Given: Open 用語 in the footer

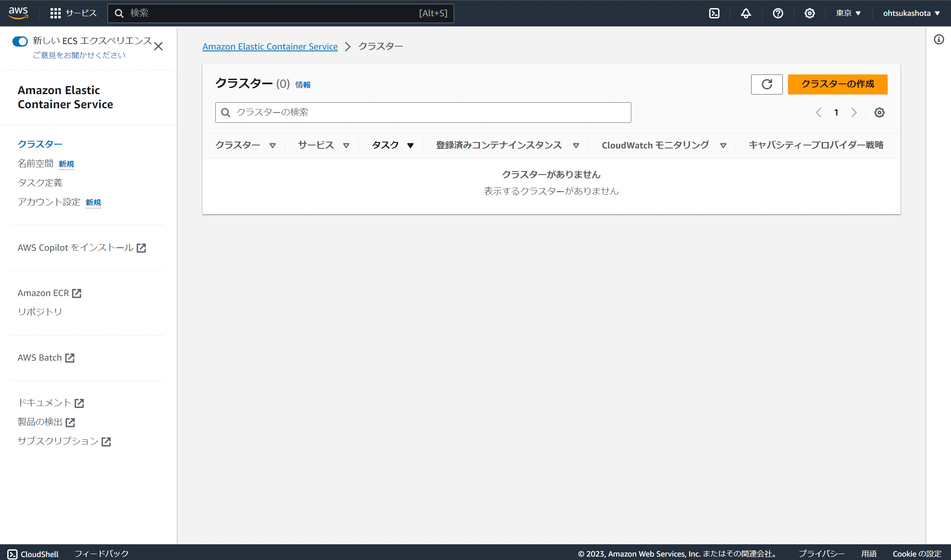Looking at the screenshot, I should click(x=869, y=554).
